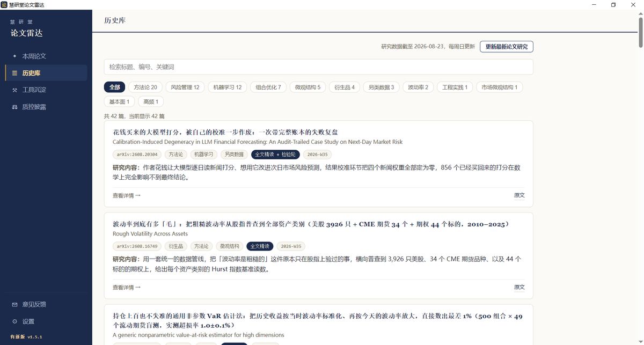Filter by 方法论 20
The image size is (644, 345).
point(145,87)
